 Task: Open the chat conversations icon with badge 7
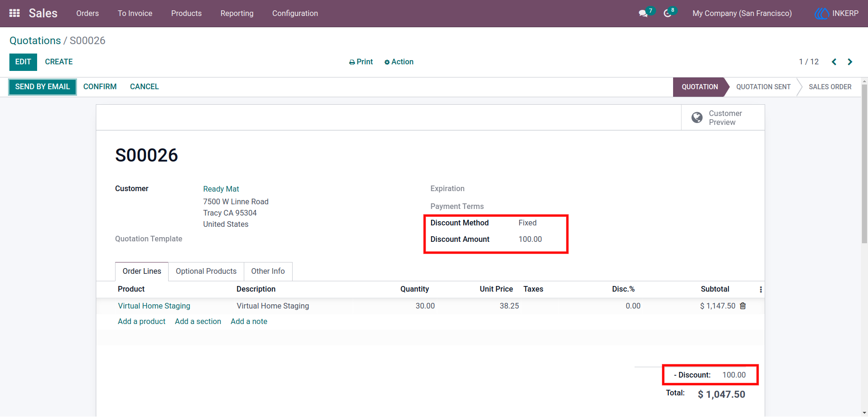[x=643, y=13]
